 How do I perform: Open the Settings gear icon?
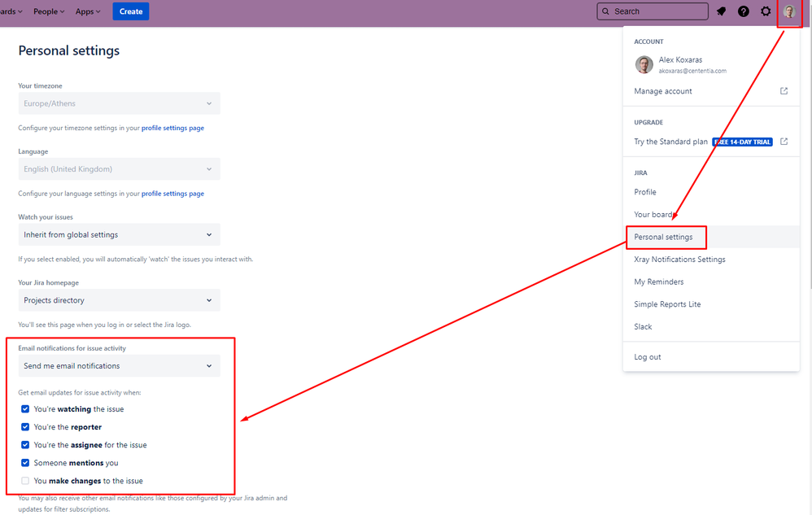tap(766, 11)
